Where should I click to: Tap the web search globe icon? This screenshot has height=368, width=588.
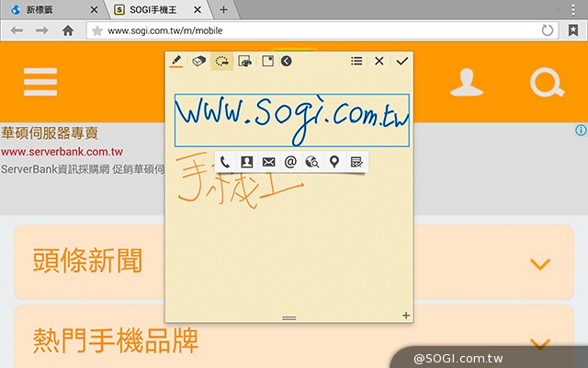(x=312, y=162)
